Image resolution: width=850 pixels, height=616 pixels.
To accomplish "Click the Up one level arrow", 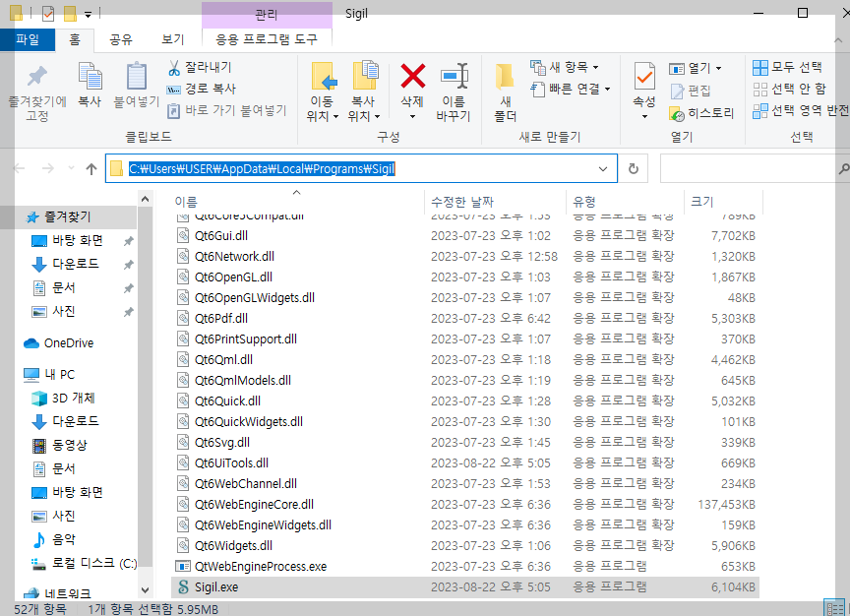I will pyautogui.click(x=91, y=169).
